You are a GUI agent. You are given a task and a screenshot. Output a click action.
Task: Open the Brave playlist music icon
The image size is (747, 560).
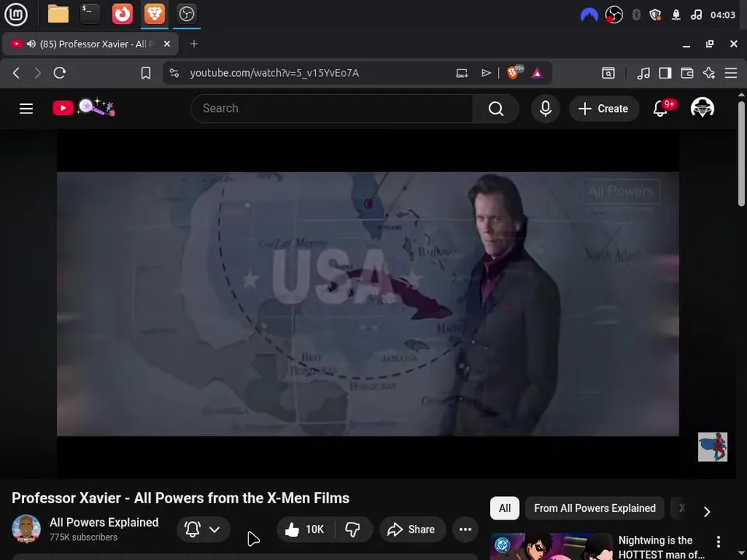(644, 73)
